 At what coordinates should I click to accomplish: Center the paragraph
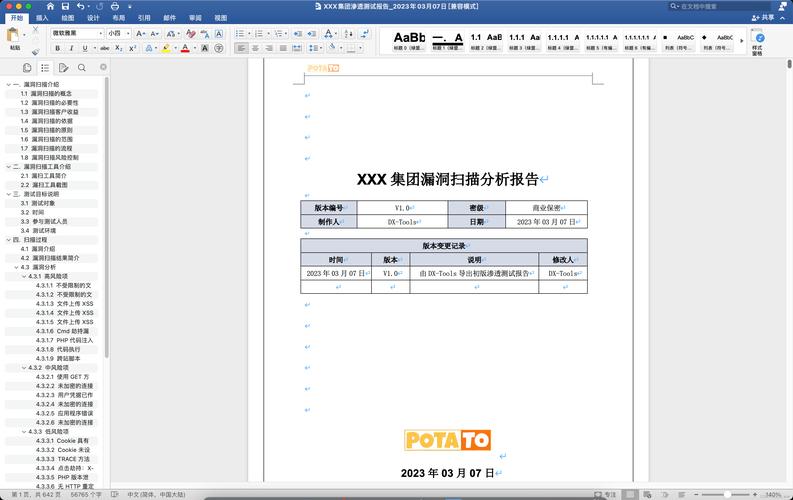[x=255, y=48]
